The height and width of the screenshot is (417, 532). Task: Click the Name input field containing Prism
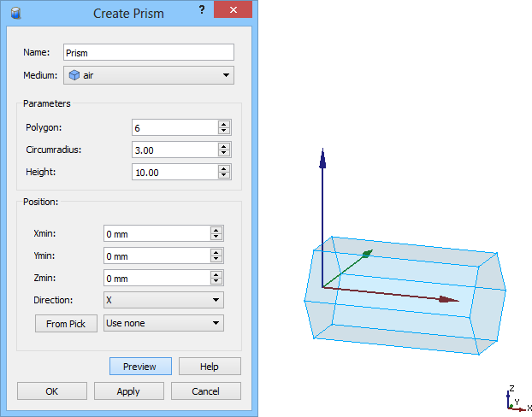[149, 52]
